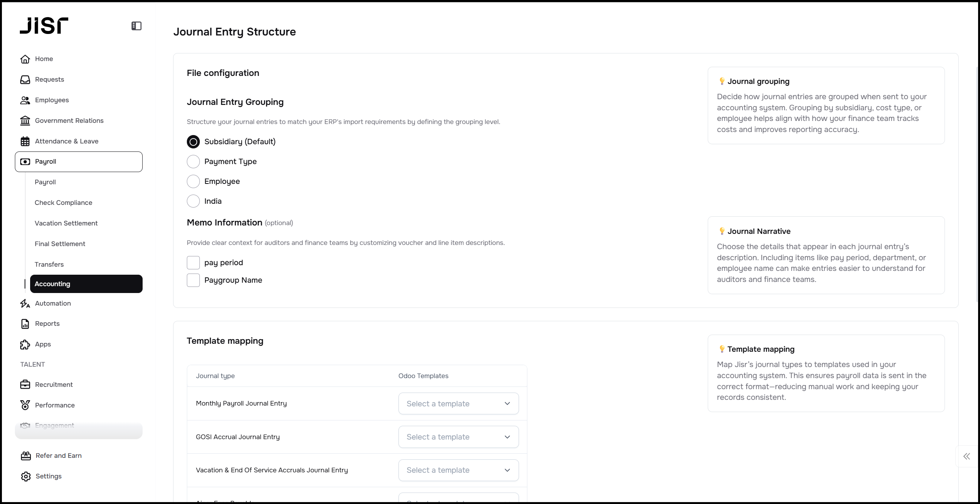Open Government Relations building icon
This screenshot has width=980, height=504.
coord(25,121)
